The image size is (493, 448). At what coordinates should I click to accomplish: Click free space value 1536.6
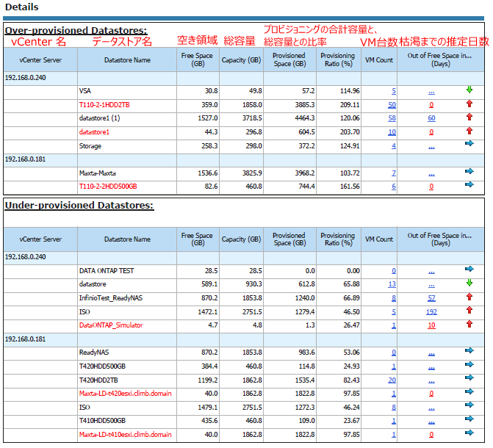click(208, 173)
